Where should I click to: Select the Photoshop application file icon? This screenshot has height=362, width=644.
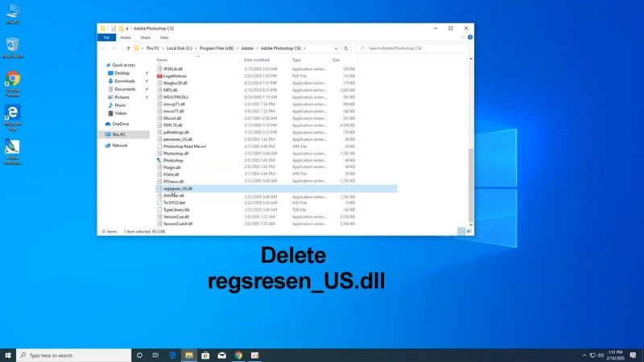coord(159,160)
